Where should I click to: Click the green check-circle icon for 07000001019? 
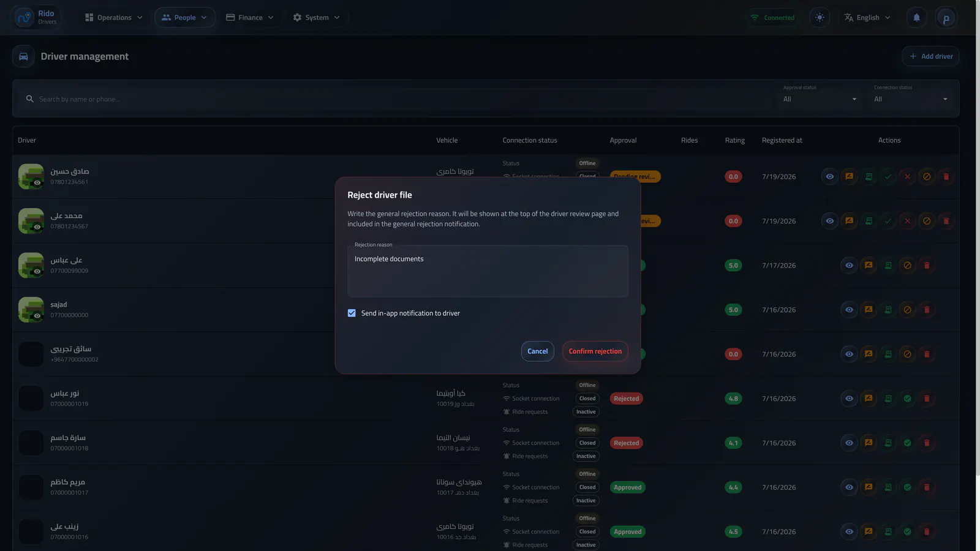[x=907, y=399]
